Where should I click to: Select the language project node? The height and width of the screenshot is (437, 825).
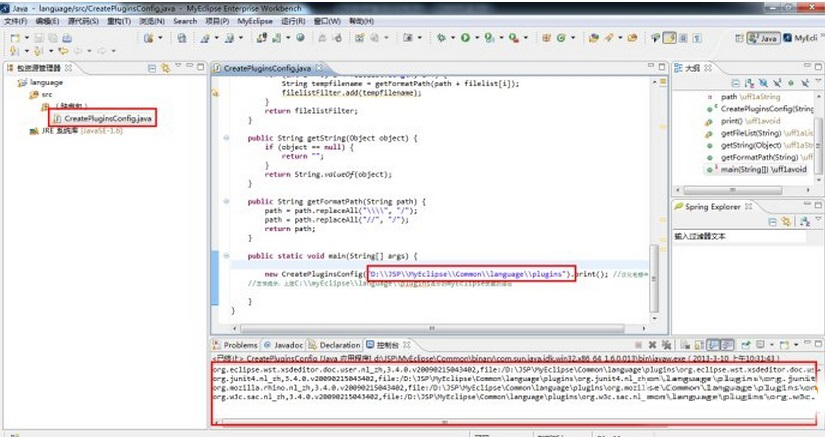coord(41,83)
